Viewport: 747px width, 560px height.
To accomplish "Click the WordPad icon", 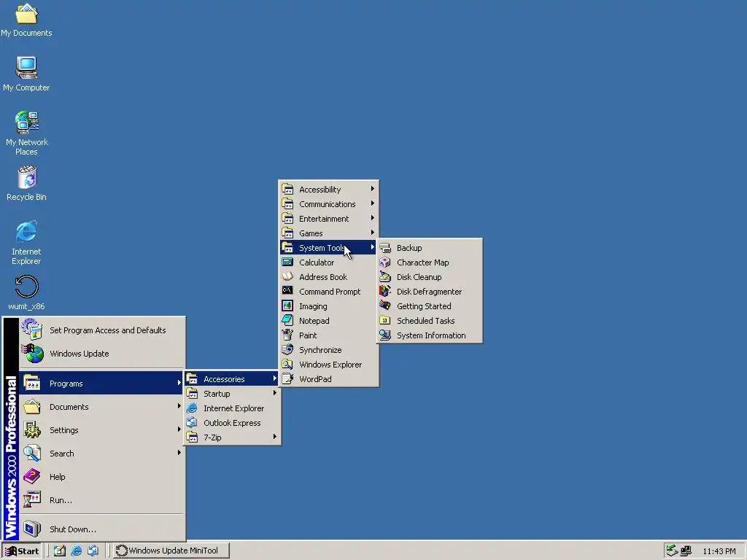I will [287, 379].
